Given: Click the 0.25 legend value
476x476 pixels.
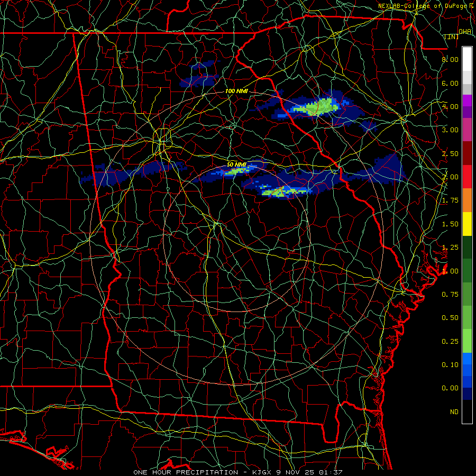Looking at the screenshot, I should tap(450, 342).
